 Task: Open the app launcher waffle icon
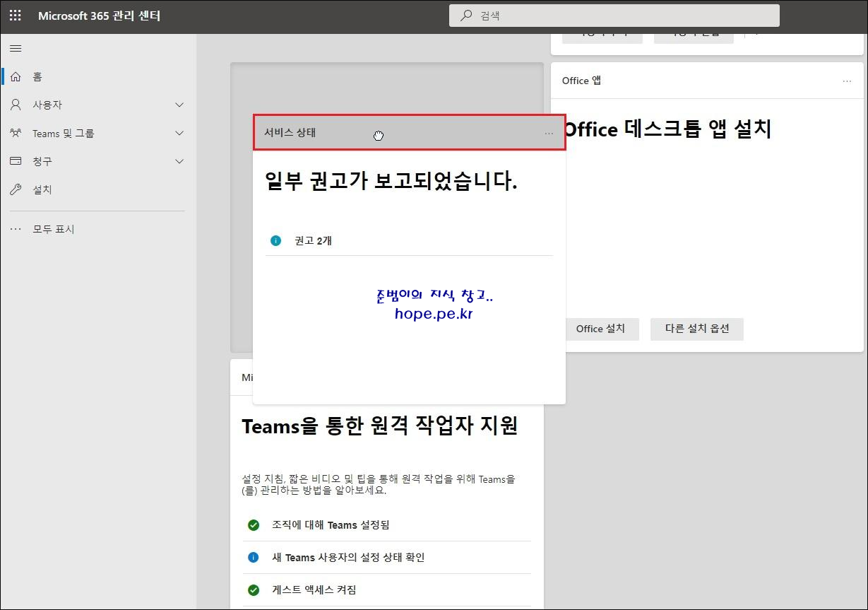(x=15, y=16)
